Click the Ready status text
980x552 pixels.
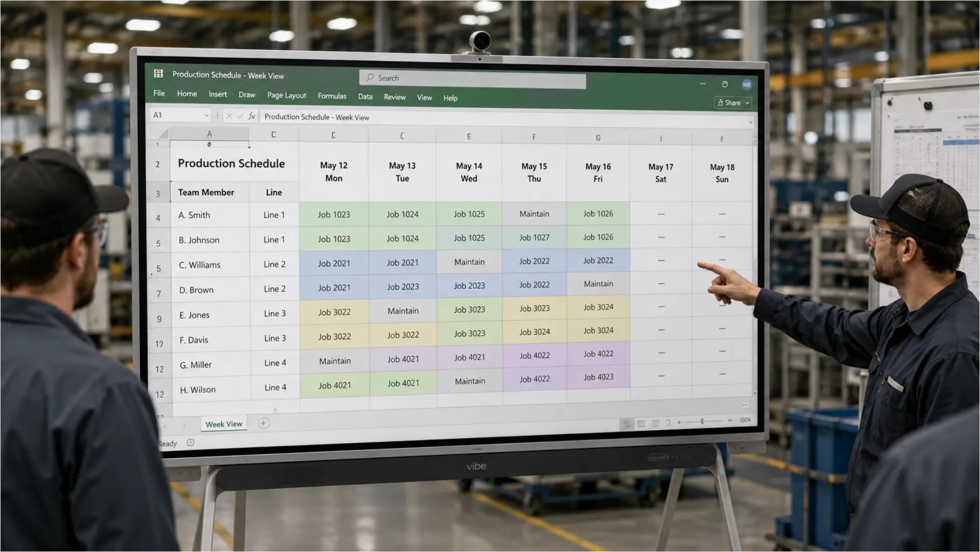coord(167,444)
